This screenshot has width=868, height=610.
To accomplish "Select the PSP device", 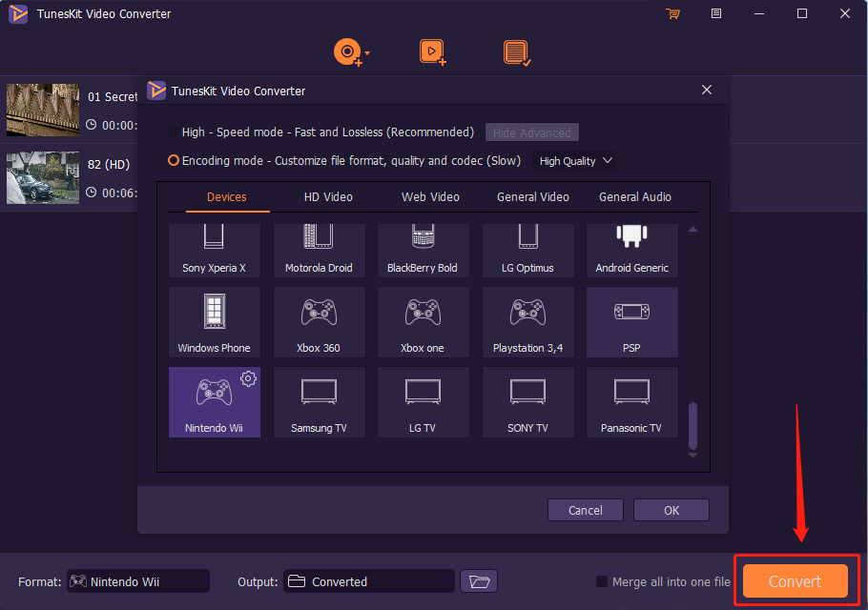I will point(631,322).
